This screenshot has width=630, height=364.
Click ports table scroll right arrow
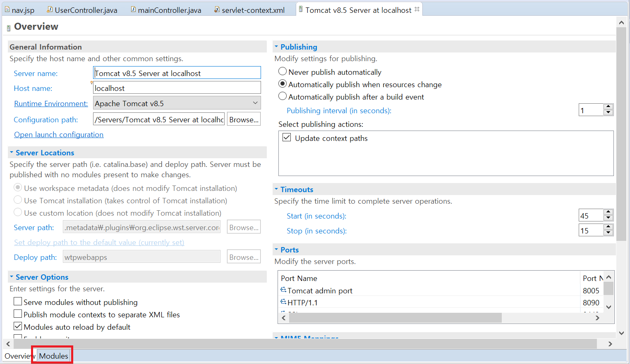tap(597, 318)
